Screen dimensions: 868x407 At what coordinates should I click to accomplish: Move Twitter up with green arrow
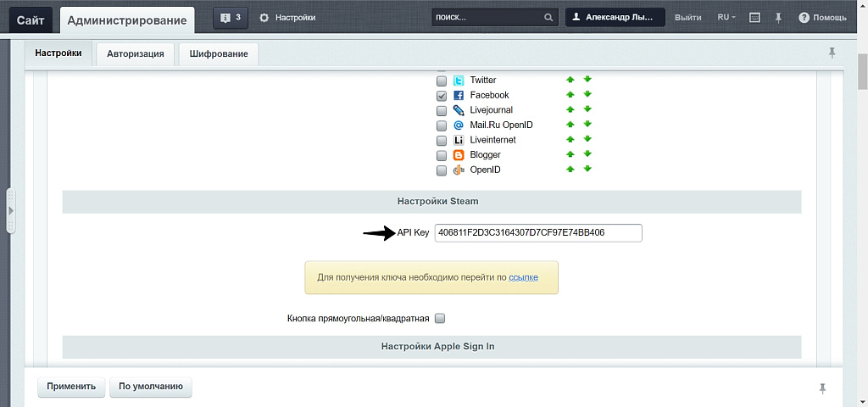[570, 80]
